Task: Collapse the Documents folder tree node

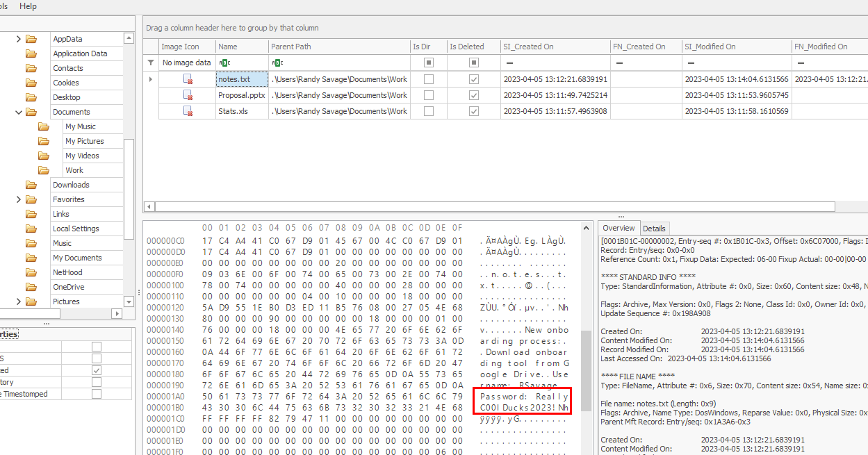Action: tap(18, 112)
